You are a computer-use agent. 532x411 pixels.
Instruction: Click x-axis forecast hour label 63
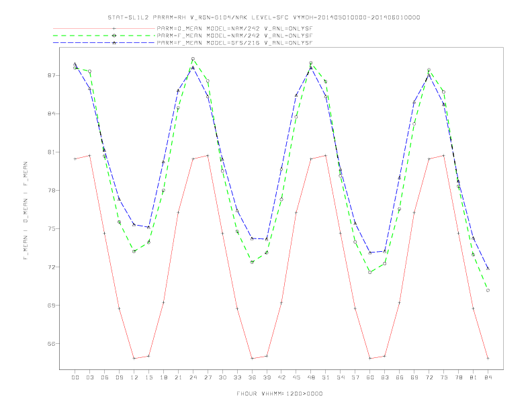click(x=385, y=377)
